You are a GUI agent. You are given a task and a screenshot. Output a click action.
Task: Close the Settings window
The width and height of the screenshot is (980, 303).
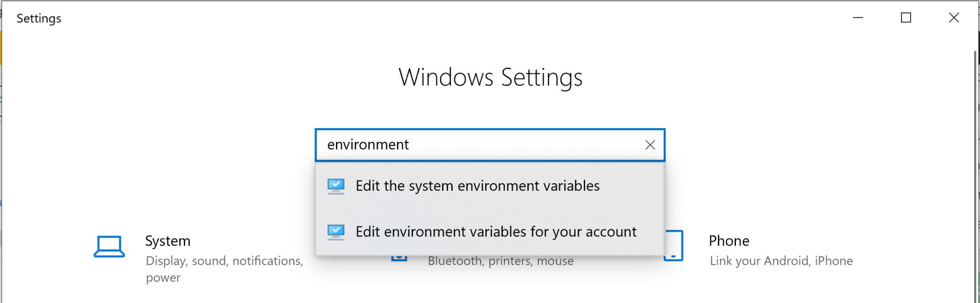coord(954,18)
